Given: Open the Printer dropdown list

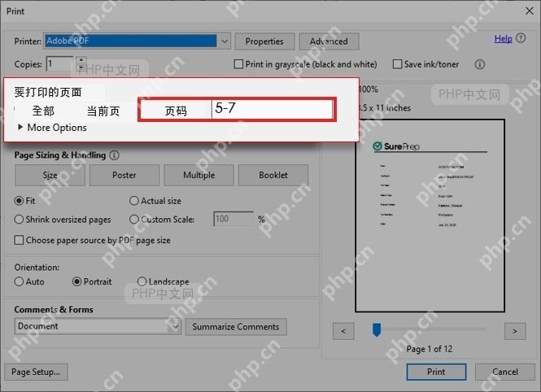Looking at the screenshot, I should [x=225, y=41].
